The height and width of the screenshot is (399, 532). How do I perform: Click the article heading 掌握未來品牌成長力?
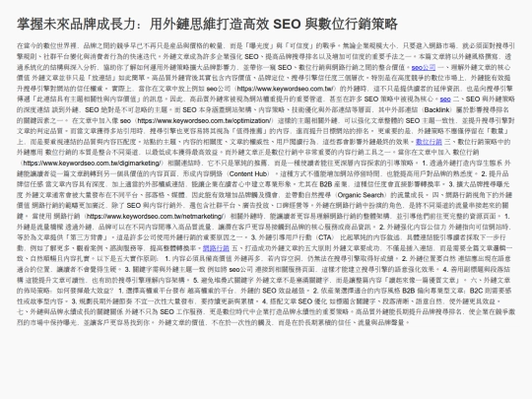coord(207,24)
